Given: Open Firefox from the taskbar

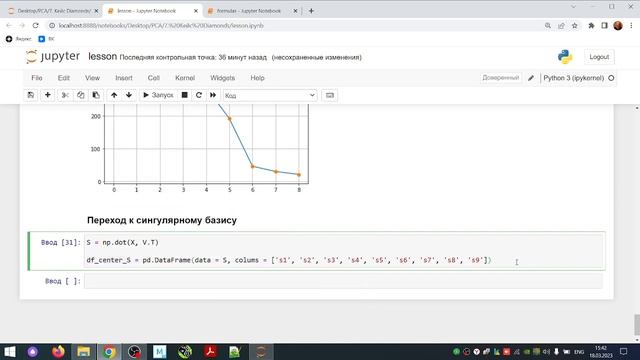Looking at the screenshot, I should coord(58,351).
